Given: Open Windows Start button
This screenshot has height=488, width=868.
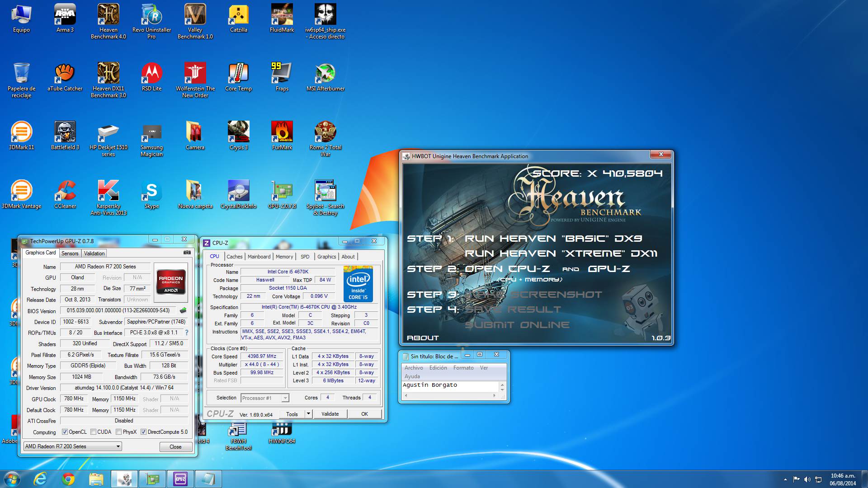Looking at the screenshot, I should (12, 479).
